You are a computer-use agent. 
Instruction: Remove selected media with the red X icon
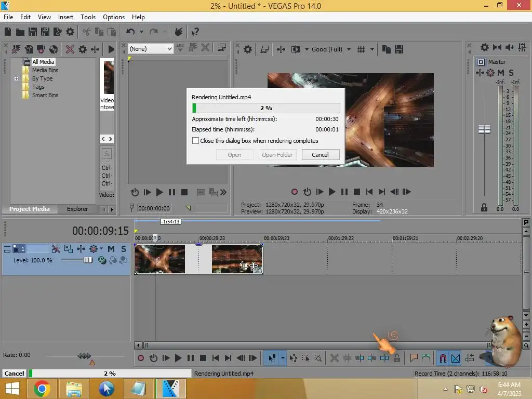pos(70,49)
